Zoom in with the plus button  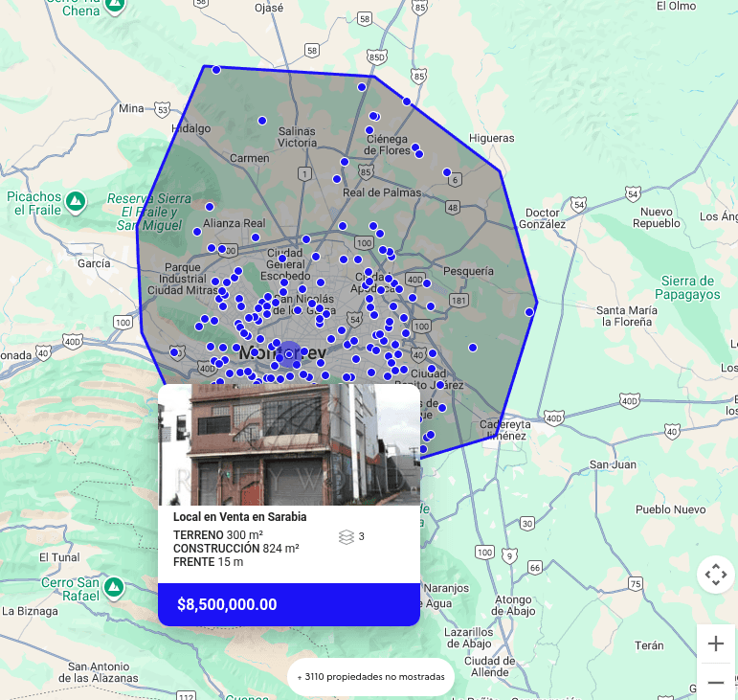[715, 644]
